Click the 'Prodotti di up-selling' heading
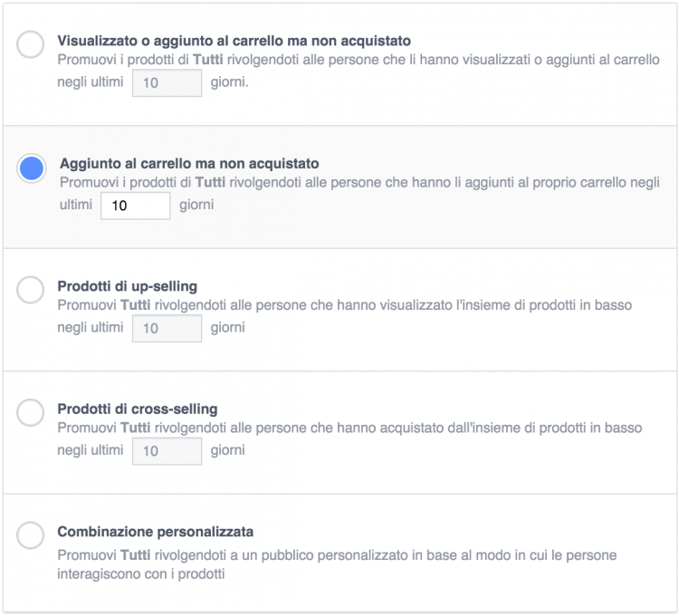The image size is (679, 616). coord(127,286)
